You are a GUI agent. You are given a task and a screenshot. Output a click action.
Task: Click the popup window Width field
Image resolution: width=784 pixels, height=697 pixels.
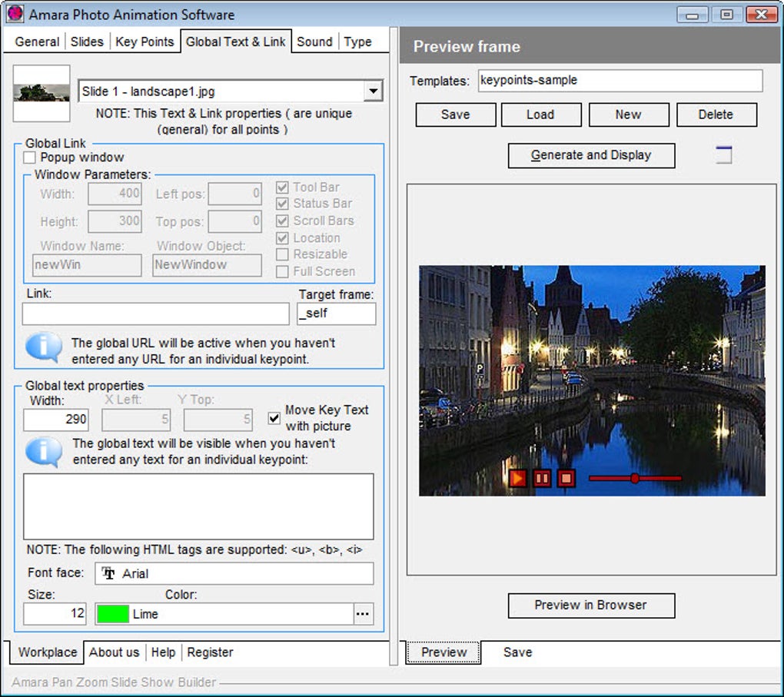pos(115,194)
